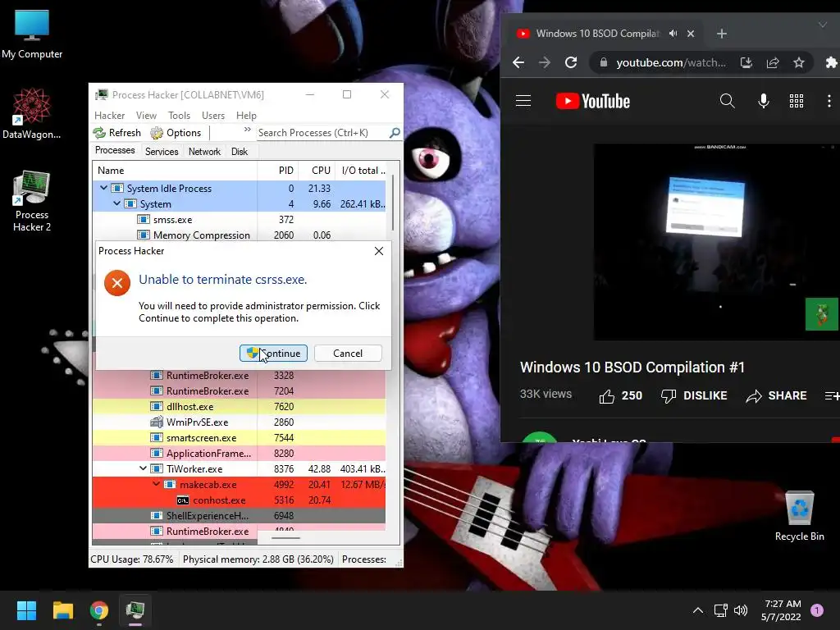Share the BSOD Compilation video

776,396
